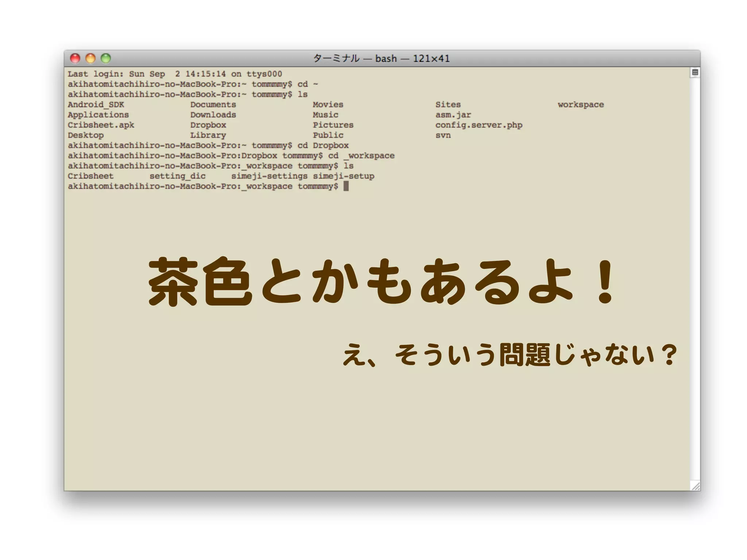This screenshot has height=560, width=747.
Task: Click the え、そういう問題じゃない? caption text
Action: click(510, 355)
